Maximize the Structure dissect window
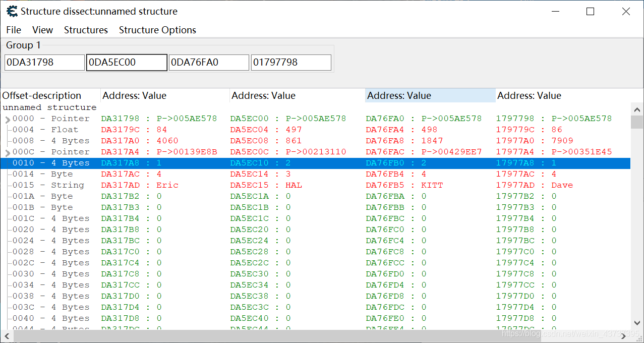The height and width of the screenshot is (343, 644). pos(590,12)
